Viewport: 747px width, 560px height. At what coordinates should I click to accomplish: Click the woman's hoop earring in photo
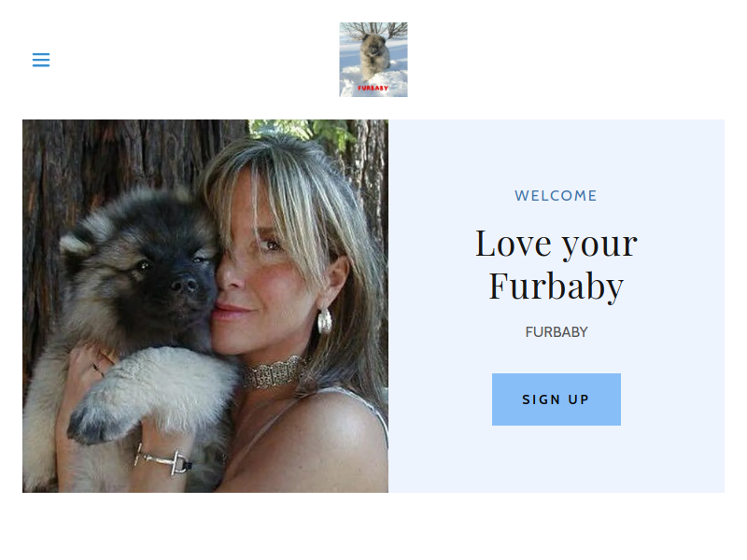[324, 321]
